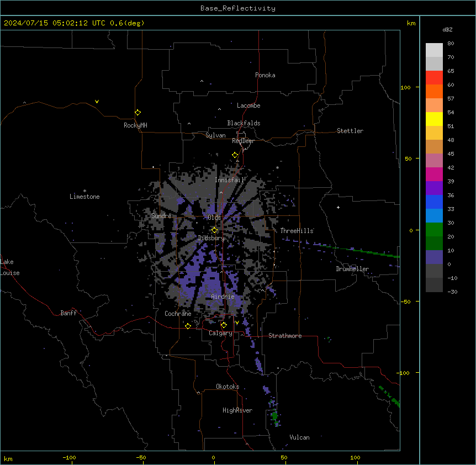Click the yellow diamond marker above Calgary
The width and height of the screenshot is (476, 465).
(224, 325)
